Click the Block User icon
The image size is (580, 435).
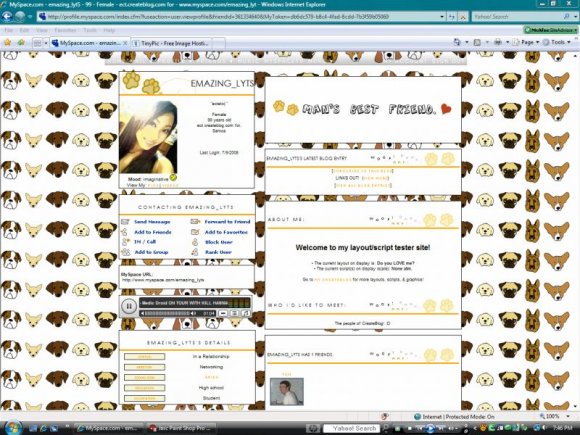click(195, 242)
